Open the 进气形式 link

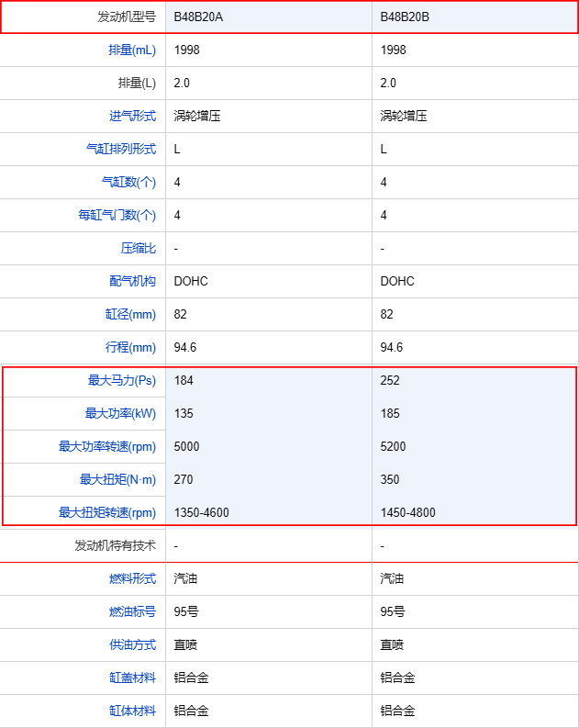point(132,116)
